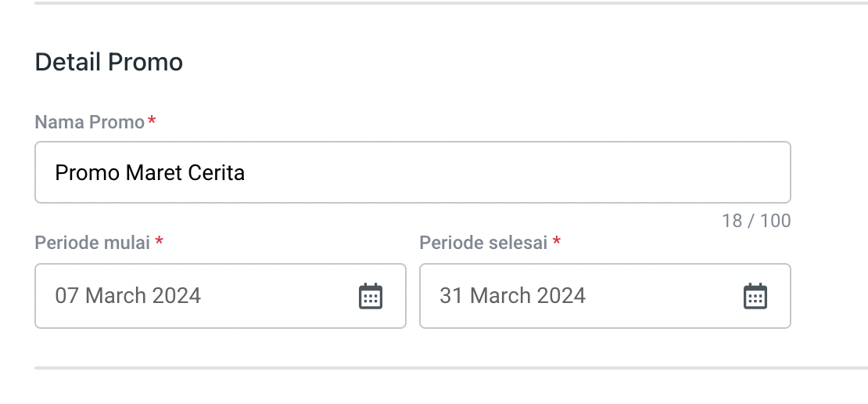Click the "Periode mulai" field label
The image size is (868, 404).
(92, 243)
